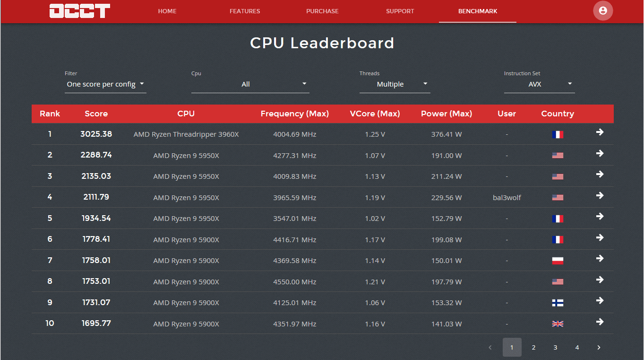Viewport: 644px width, 360px height.
Task: Open the Cpu dropdown set to All
Action: click(250, 84)
